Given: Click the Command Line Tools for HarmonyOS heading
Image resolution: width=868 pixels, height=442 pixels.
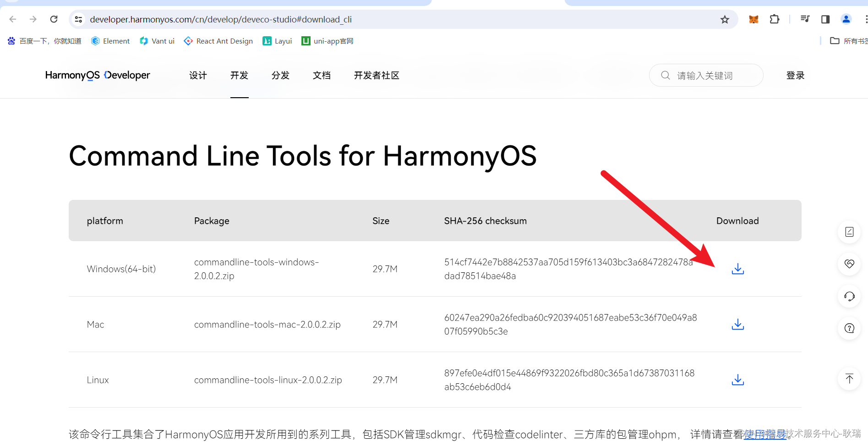Looking at the screenshot, I should click(303, 156).
